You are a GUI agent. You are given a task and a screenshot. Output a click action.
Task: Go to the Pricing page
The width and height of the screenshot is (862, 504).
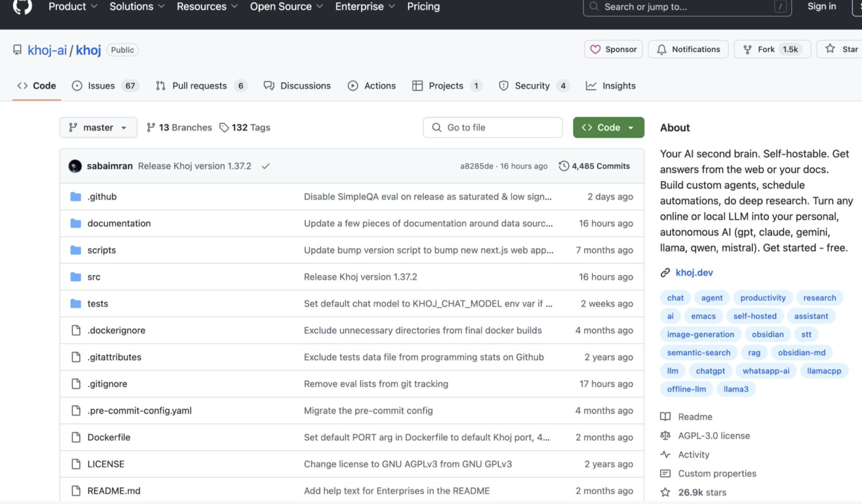(x=423, y=7)
